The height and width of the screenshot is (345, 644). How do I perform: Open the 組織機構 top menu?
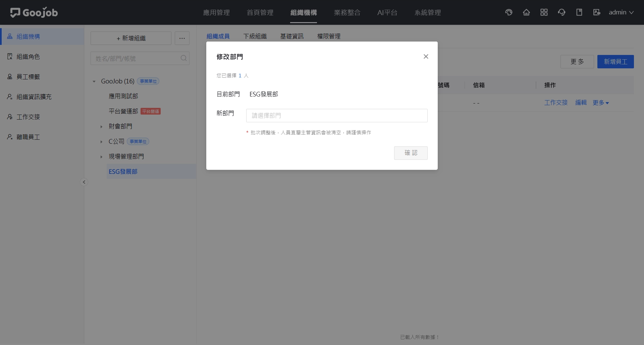(304, 13)
